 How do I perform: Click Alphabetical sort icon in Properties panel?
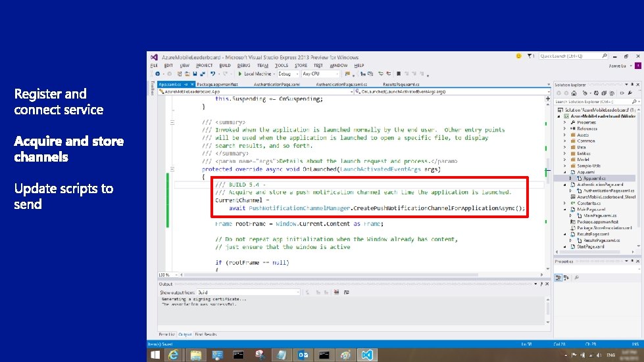[x=566, y=277]
